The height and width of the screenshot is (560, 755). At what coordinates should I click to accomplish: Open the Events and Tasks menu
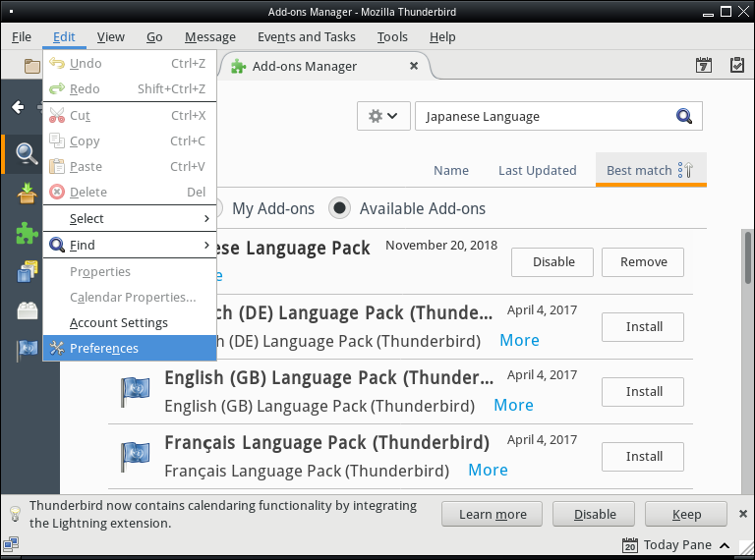point(307,37)
